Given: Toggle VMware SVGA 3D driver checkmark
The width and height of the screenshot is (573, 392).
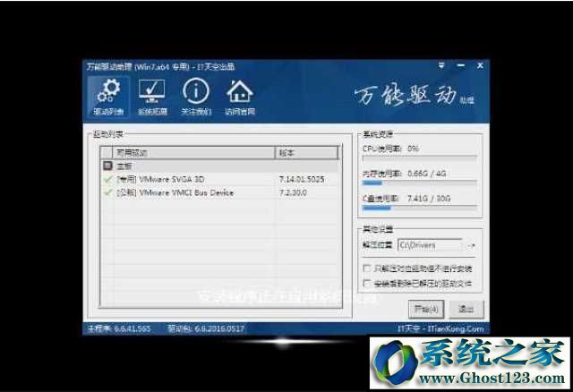Looking at the screenshot, I should pos(107,179).
